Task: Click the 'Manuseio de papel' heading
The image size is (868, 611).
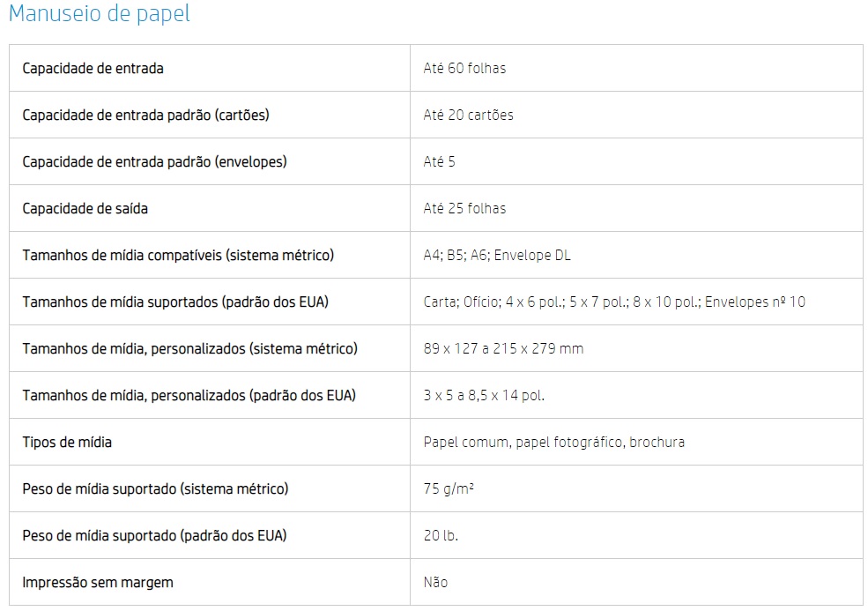Action: [99, 13]
